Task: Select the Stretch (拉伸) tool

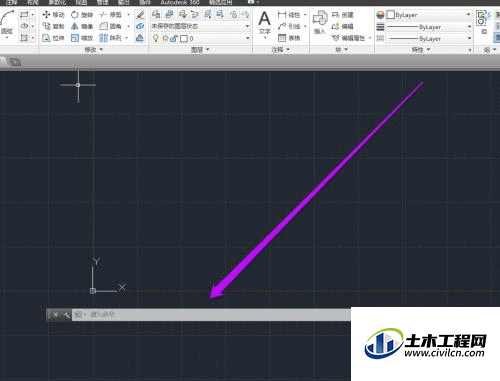Action: (53, 38)
